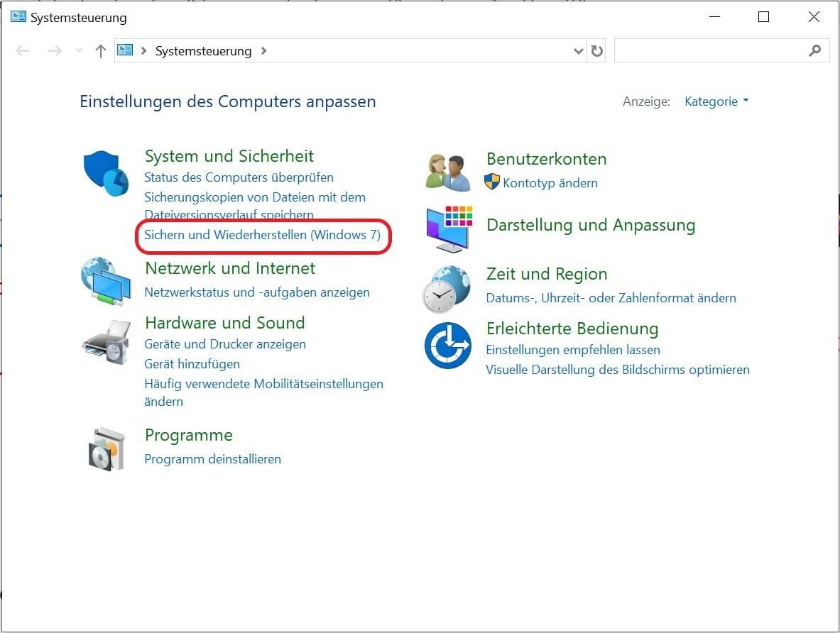Open the recent locations dropdown arrow

click(78, 51)
